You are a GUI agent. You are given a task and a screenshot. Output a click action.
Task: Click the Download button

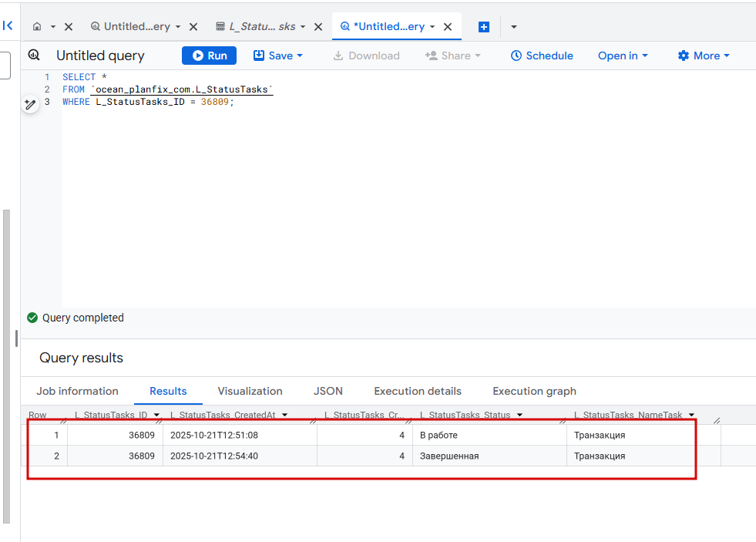(366, 56)
